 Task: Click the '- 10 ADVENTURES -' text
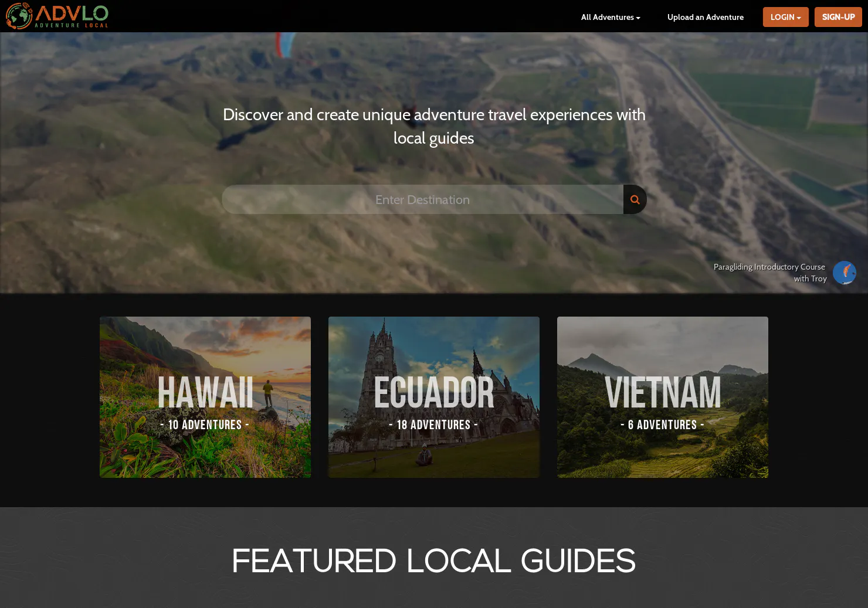click(205, 424)
